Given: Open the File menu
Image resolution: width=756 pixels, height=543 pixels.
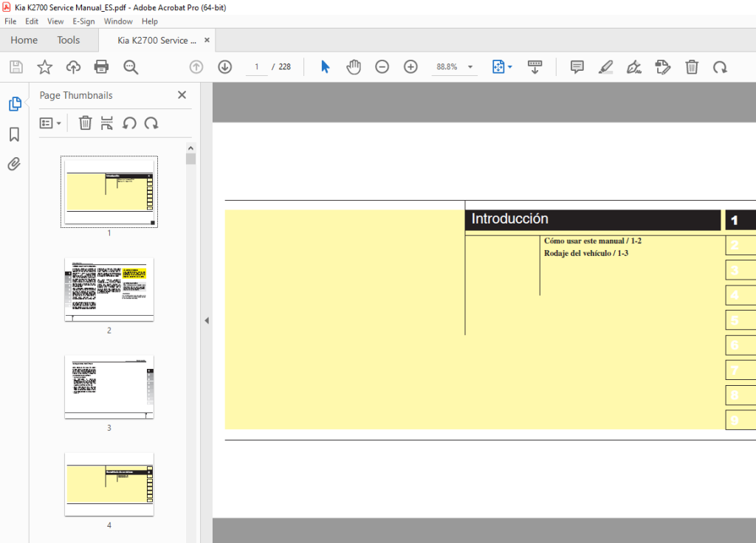Looking at the screenshot, I should point(10,21).
